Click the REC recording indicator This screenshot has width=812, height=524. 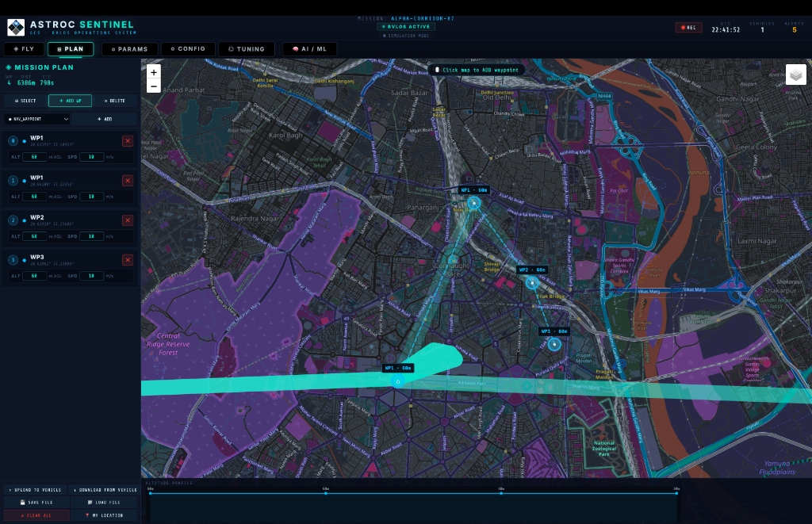click(689, 27)
